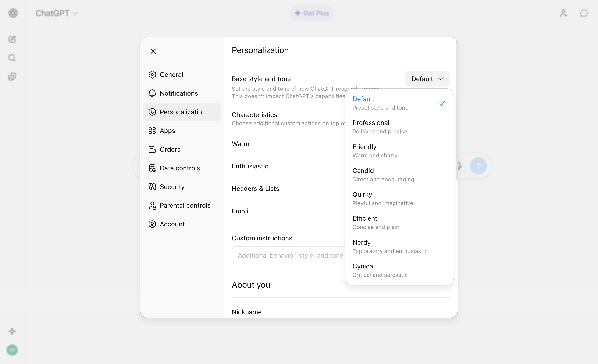Close the settings dialog with the X icon
This screenshot has width=598, height=364.
[153, 51]
